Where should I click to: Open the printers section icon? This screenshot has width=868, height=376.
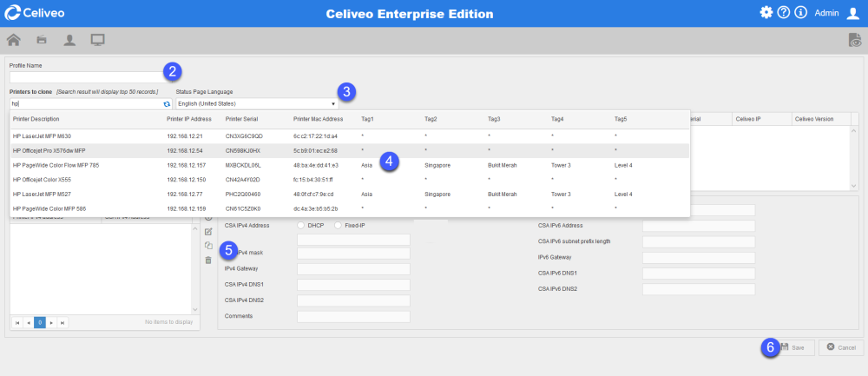click(x=42, y=40)
